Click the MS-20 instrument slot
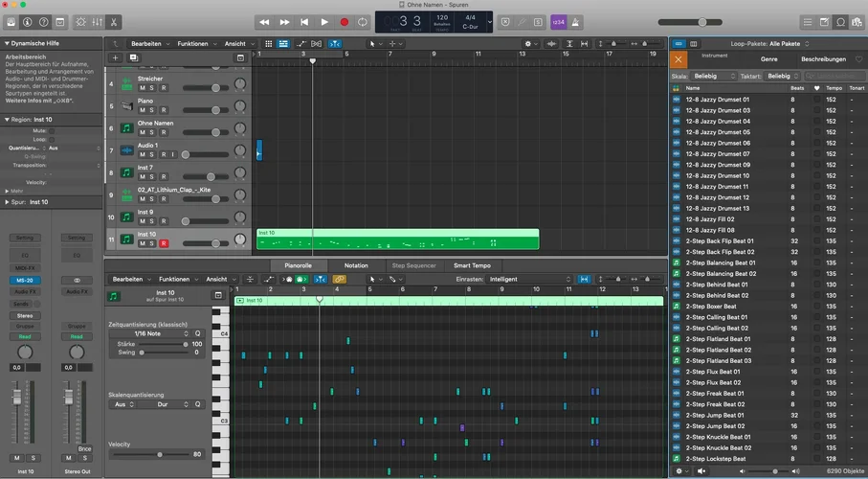868x479 pixels. pyautogui.click(x=25, y=280)
